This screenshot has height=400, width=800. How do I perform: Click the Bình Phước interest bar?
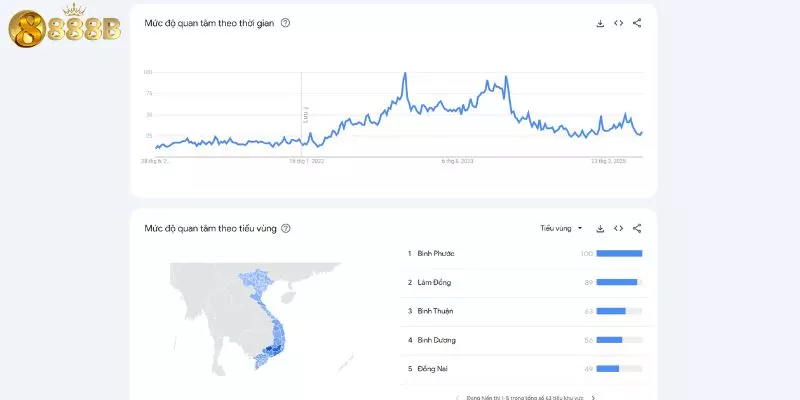coord(620,253)
